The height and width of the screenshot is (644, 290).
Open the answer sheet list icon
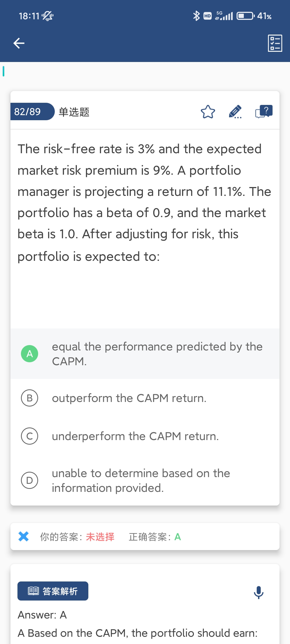click(x=275, y=43)
